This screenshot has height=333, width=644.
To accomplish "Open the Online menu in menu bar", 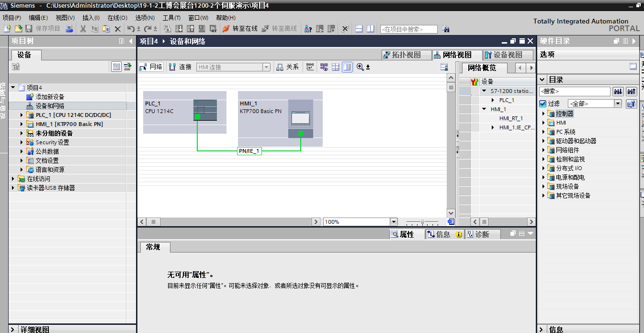I will (x=117, y=18).
